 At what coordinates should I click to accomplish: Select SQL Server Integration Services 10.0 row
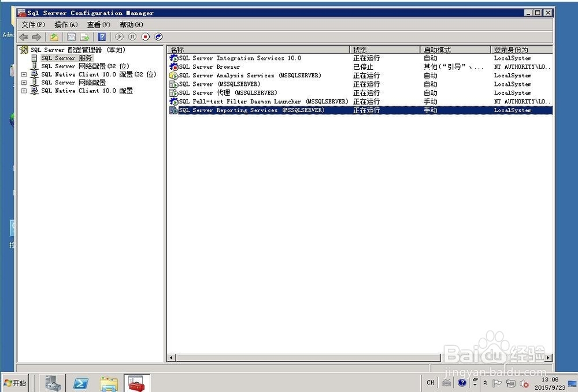pyautogui.click(x=361, y=58)
